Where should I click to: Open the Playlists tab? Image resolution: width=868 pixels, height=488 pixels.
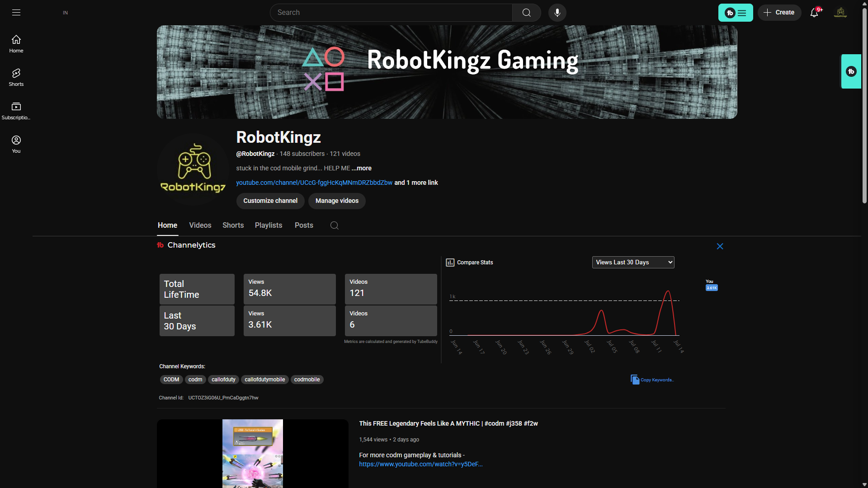point(269,225)
